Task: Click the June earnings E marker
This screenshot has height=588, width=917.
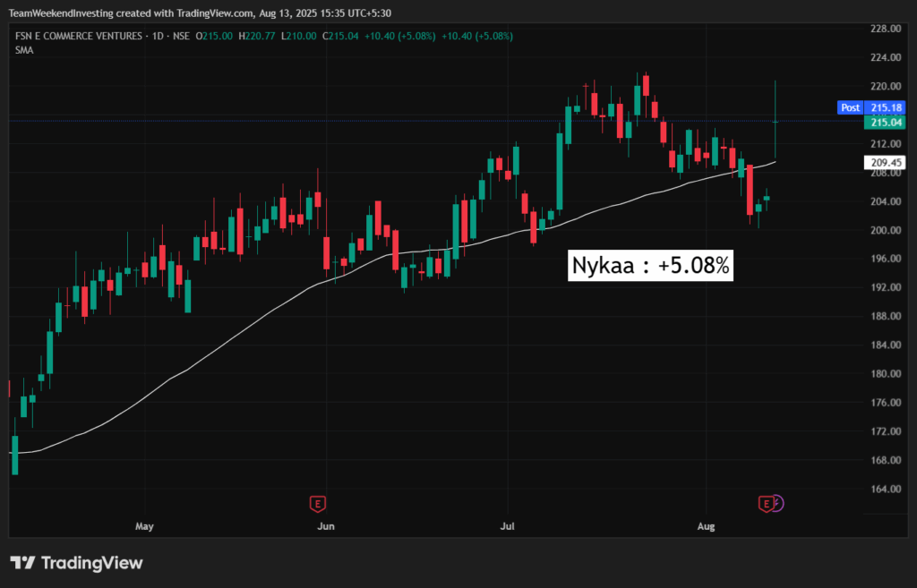Action: pyautogui.click(x=318, y=503)
